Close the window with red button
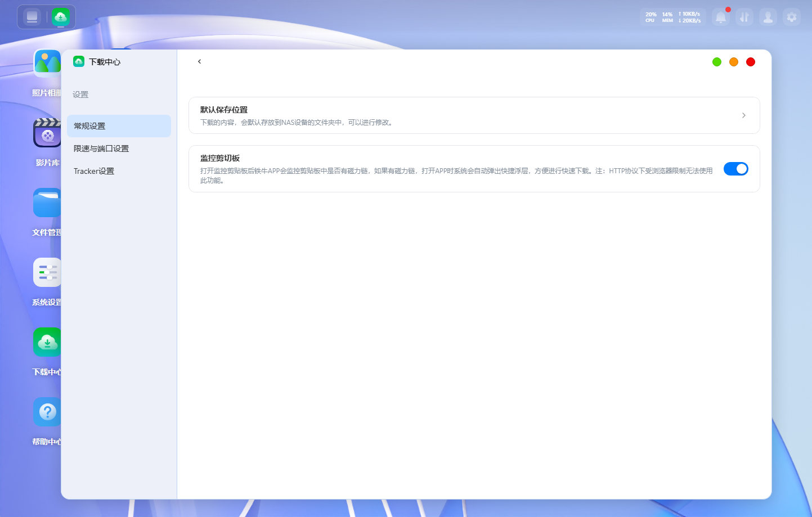The height and width of the screenshot is (517, 812). 751,62
